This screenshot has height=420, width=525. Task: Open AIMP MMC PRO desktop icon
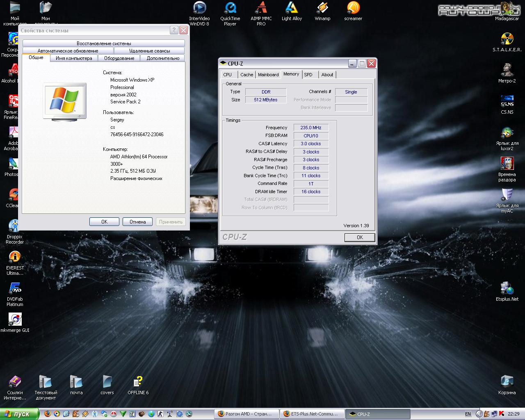261,8
